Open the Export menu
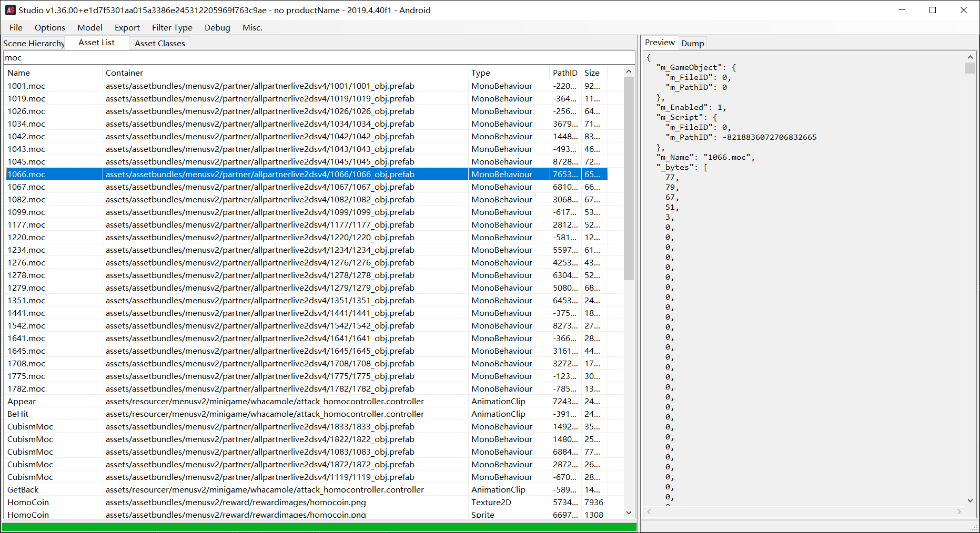This screenshot has height=533, width=980. [127, 27]
